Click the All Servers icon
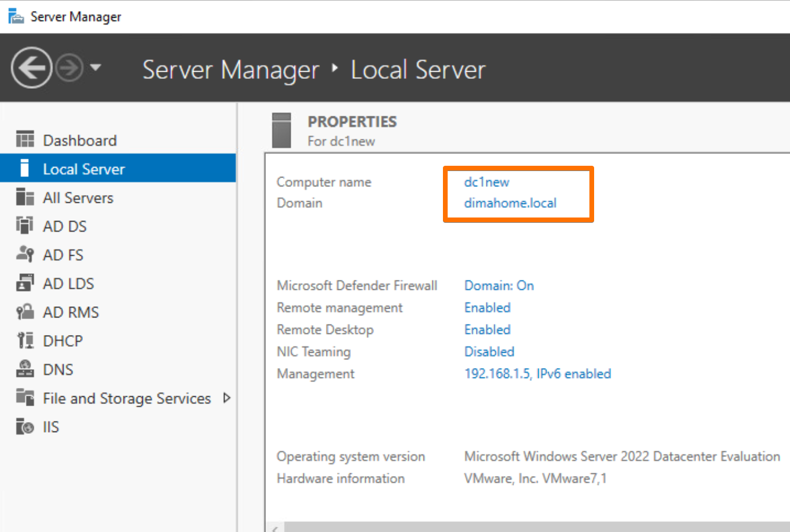This screenshot has height=532, width=790. 25,198
